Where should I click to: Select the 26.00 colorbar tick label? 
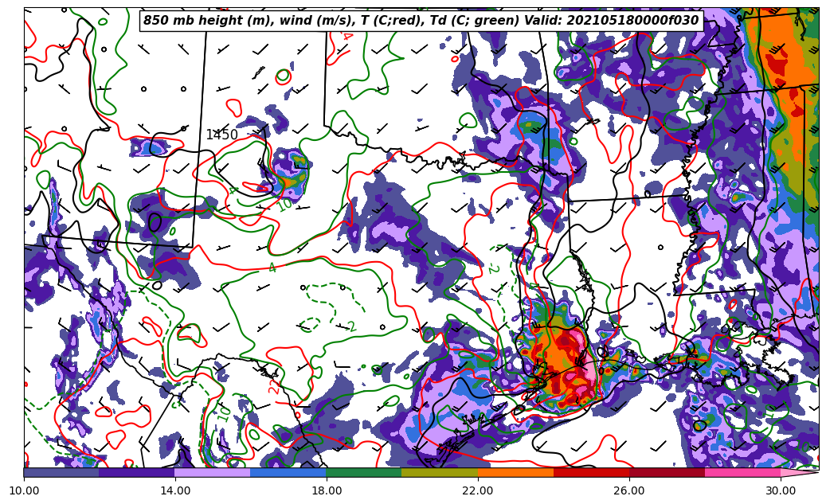click(x=629, y=491)
